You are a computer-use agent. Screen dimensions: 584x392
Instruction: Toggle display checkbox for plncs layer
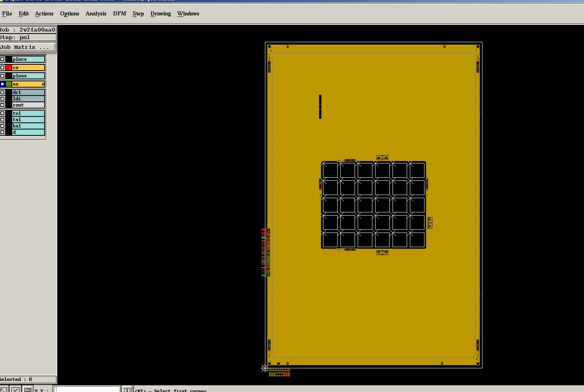[2, 59]
